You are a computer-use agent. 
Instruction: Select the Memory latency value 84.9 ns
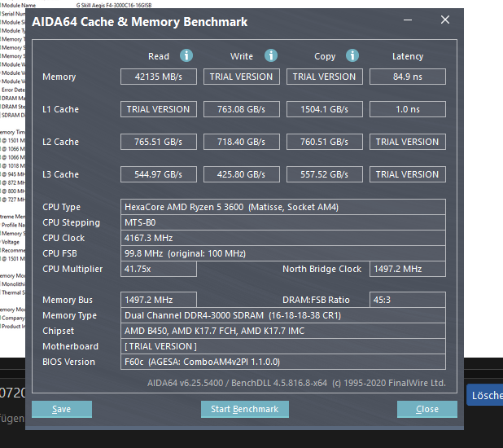[408, 77]
